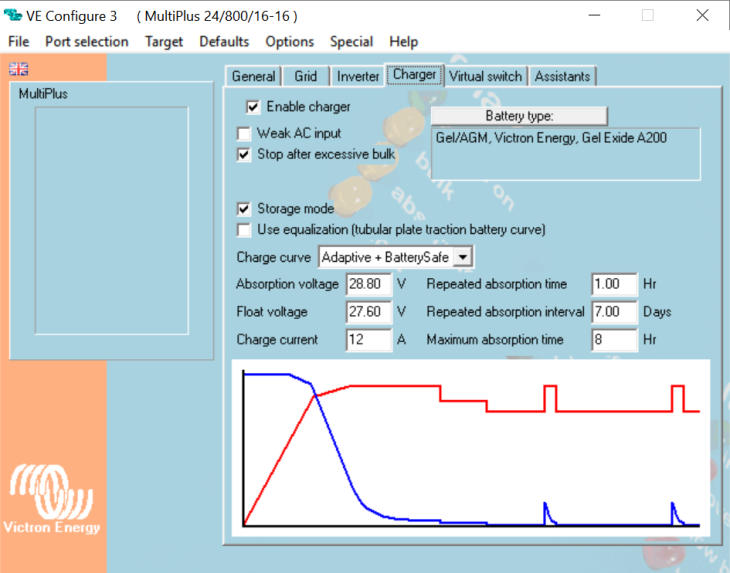Click the Maximum absorption time field
The height and width of the screenshot is (573, 730).
point(614,340)
